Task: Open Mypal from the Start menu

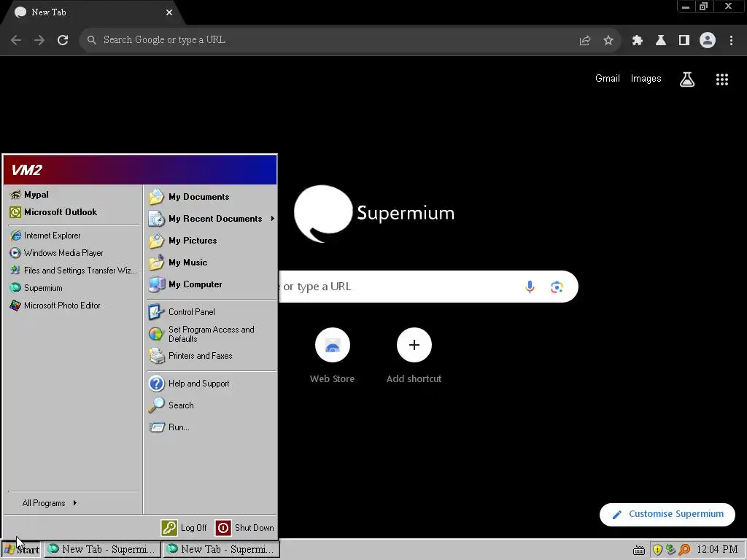Action: [74, 195]
